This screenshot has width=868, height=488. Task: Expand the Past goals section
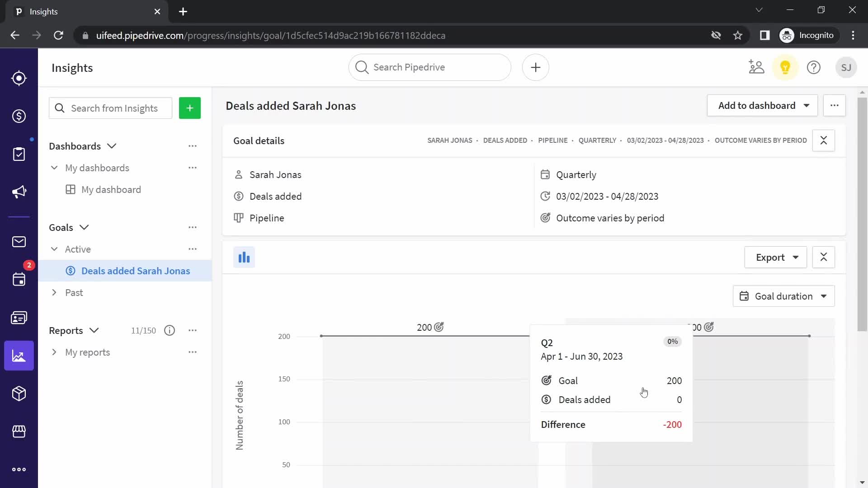coord(54,292)
